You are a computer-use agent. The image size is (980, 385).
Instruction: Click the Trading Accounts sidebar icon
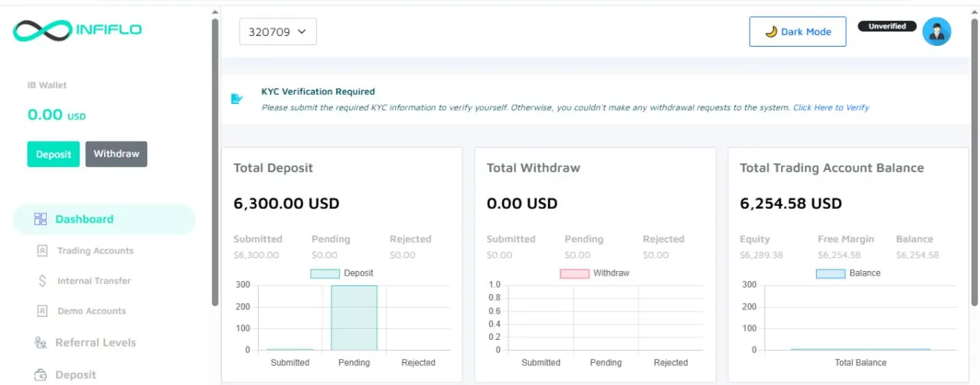pos(42,251)
